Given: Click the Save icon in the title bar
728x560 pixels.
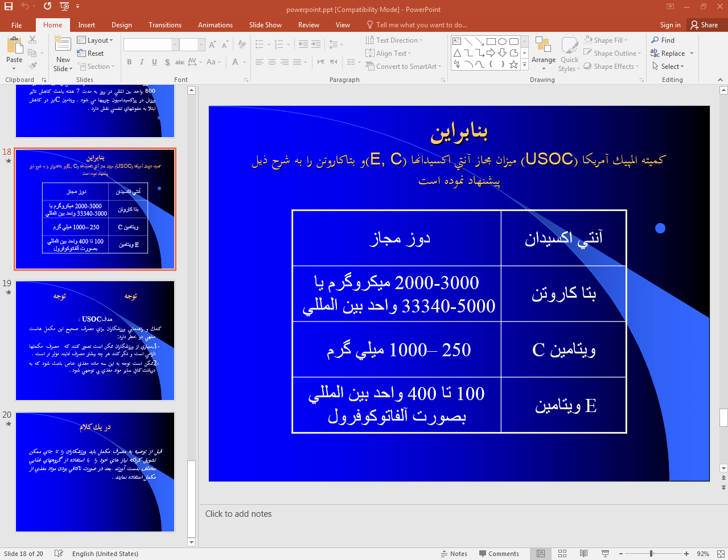Looking at the screenshot, I should pos(9,6).
